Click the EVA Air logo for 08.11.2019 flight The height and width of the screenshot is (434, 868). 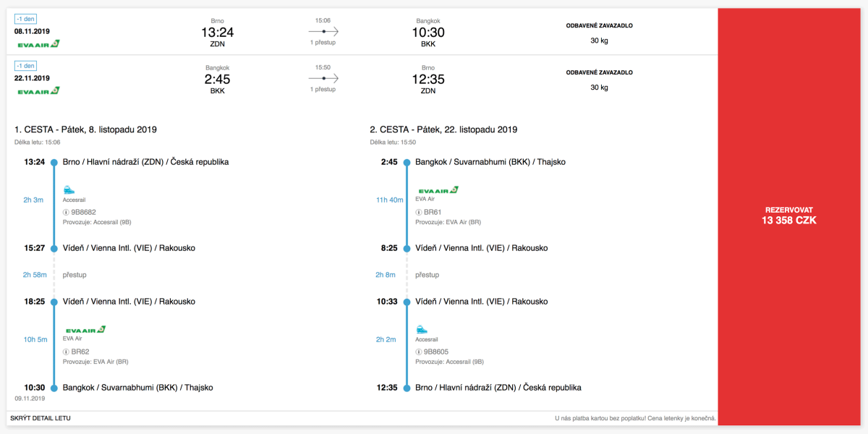coord(38,44)
